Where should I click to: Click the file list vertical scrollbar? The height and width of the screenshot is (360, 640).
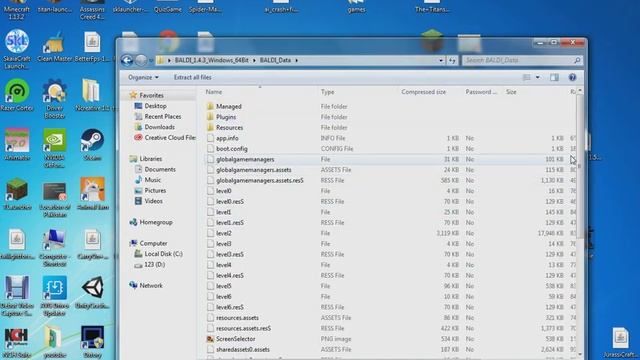click(580, 167)
